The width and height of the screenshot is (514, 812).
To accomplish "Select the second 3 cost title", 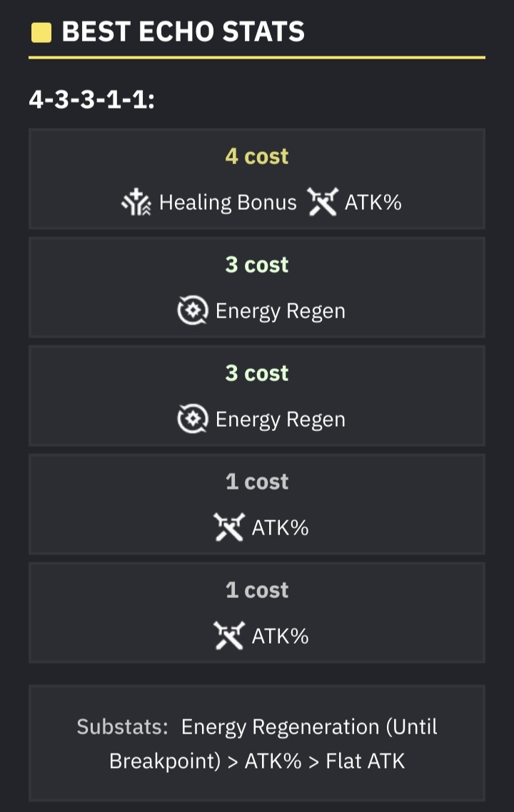I will [x=257, y=373].
